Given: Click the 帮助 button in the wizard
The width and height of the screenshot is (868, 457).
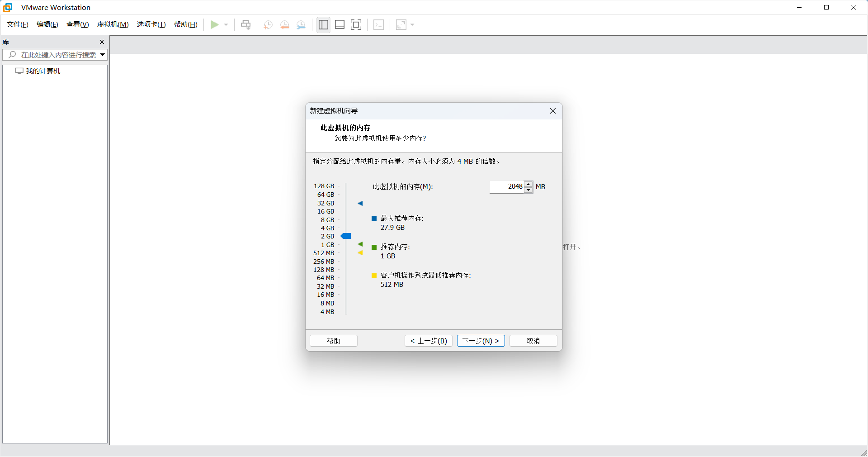Looking at the screenshot, I should click(x=334, y=341).
